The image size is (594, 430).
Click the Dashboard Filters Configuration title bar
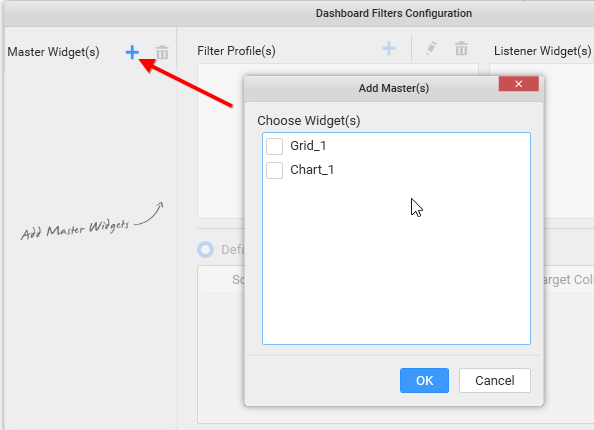point(394,13)
